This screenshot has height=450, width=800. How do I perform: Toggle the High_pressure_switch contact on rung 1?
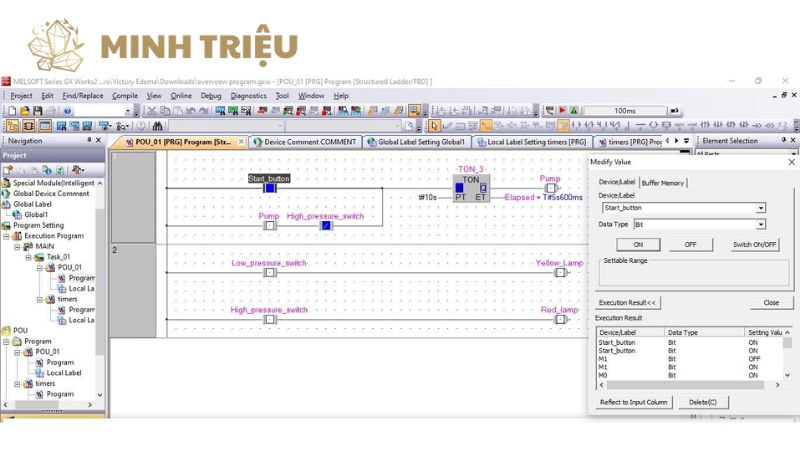click(x=326, y=226)
